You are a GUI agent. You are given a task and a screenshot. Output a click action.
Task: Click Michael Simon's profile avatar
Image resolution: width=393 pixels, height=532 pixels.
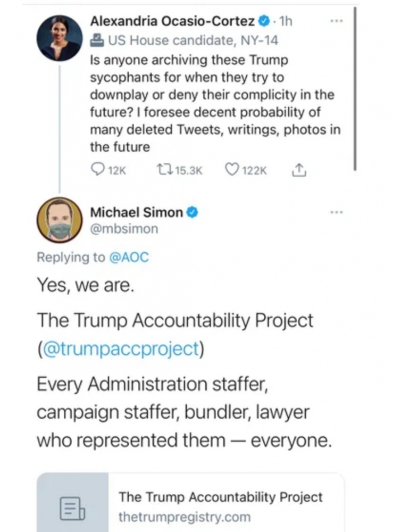[59, 220]
